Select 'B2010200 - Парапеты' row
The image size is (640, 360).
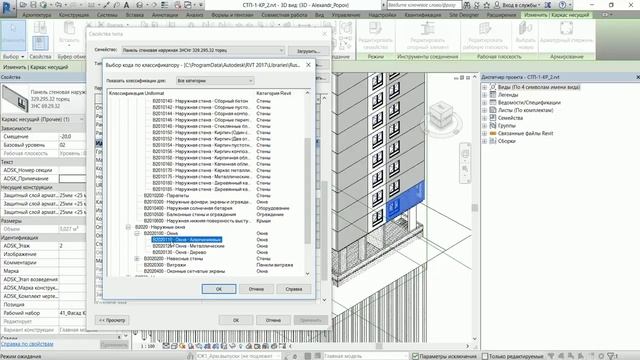(167, 196)
